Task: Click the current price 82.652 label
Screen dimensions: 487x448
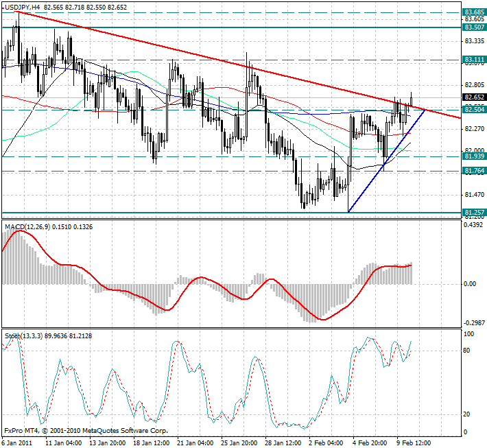Action: 475,97
